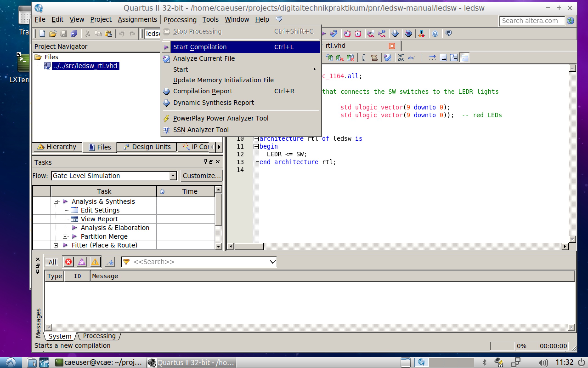The image size is (588, 368).
Task: Click the increase indent editor icon
Action: [x=443, y=58]
